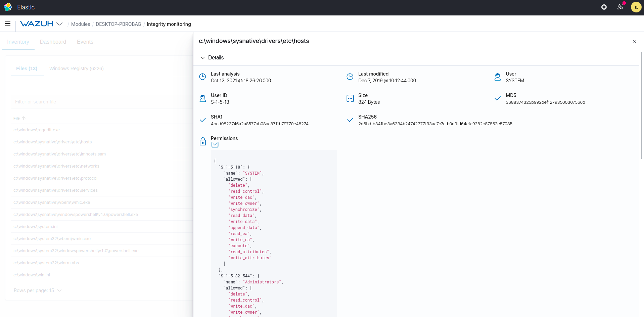Open the sysnative\wbem\wmic.exe row
Screen dimensions: 644x317
point(102,202)
